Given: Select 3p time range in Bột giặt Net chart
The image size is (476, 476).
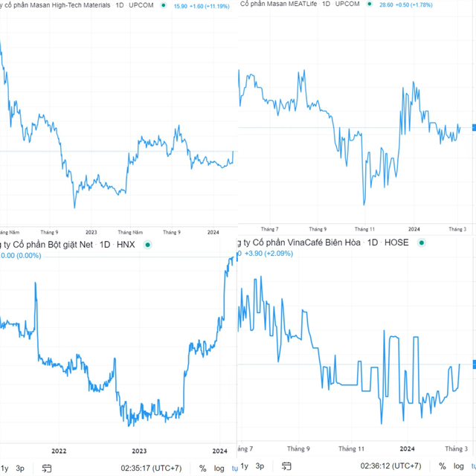Looking at the screenshot, I should 20,468.
